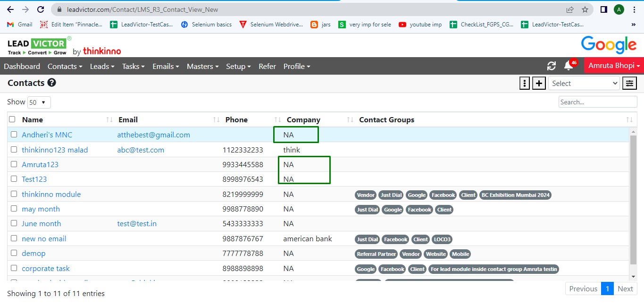The height and width of the screenshot is (305, 644).
Task: Tick the select-all checkbox in table header
Action: click(12, 119)
